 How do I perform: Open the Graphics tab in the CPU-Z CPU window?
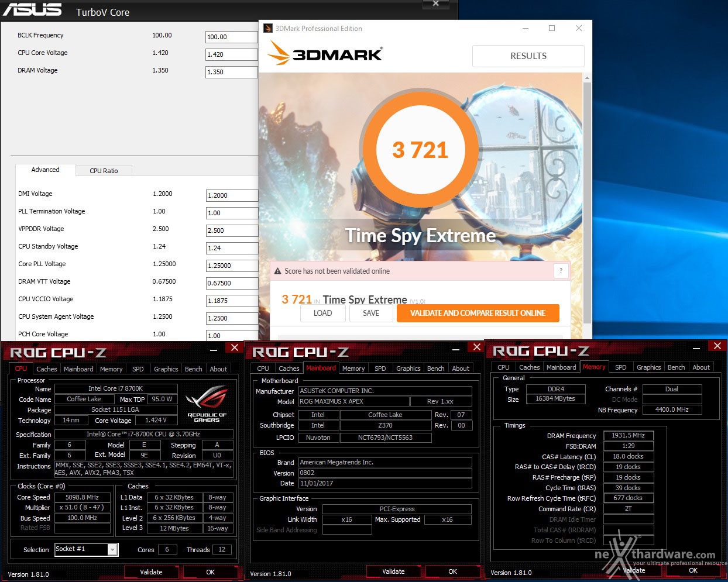pyautogui.click(x=166, y=369)
